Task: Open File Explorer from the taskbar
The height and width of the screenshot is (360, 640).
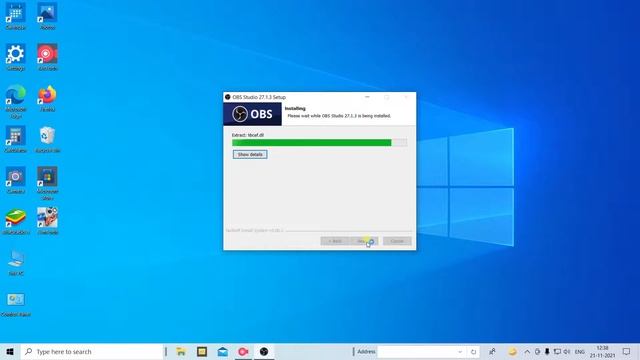Action: click(181, 351)
